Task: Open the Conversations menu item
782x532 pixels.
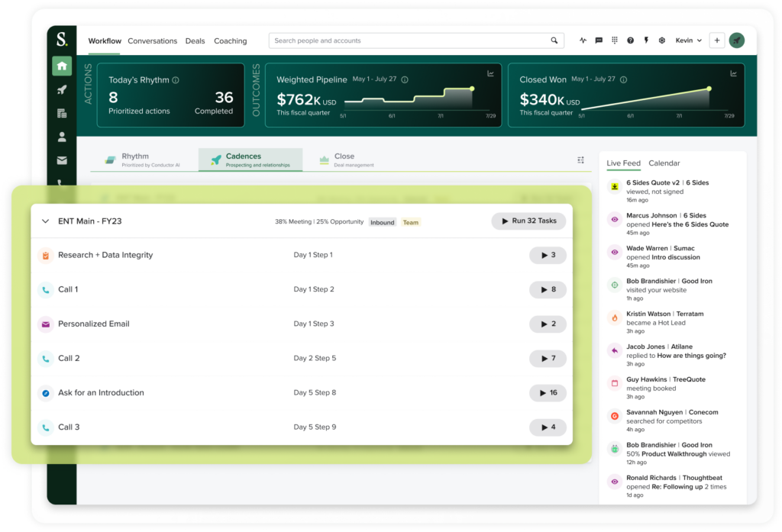Action: (x=152, y=41)
